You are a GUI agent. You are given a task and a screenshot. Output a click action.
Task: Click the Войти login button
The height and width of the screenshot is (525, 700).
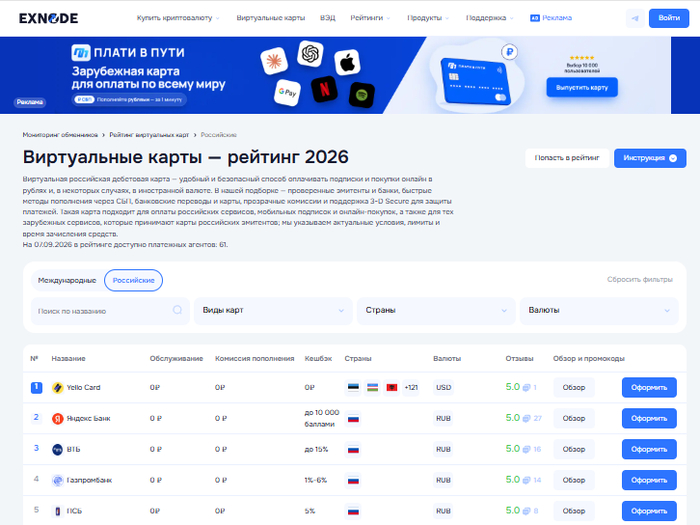[x=669, y=18]
